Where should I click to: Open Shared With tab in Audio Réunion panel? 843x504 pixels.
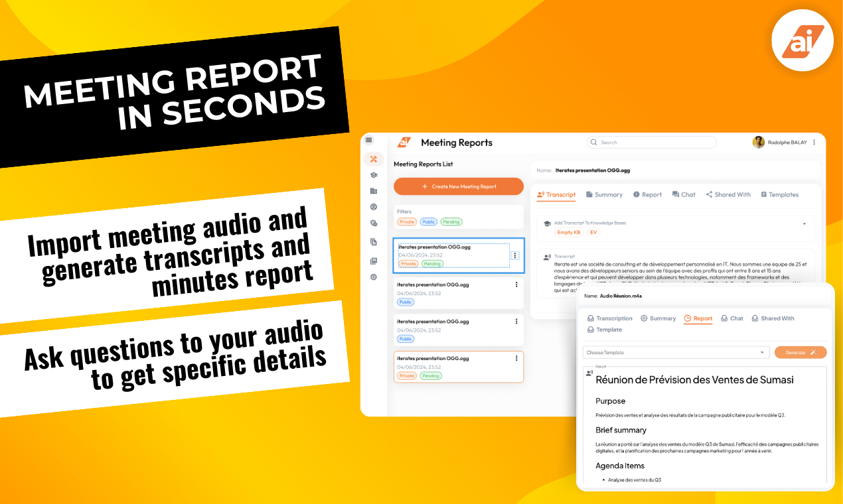[773, 318]
